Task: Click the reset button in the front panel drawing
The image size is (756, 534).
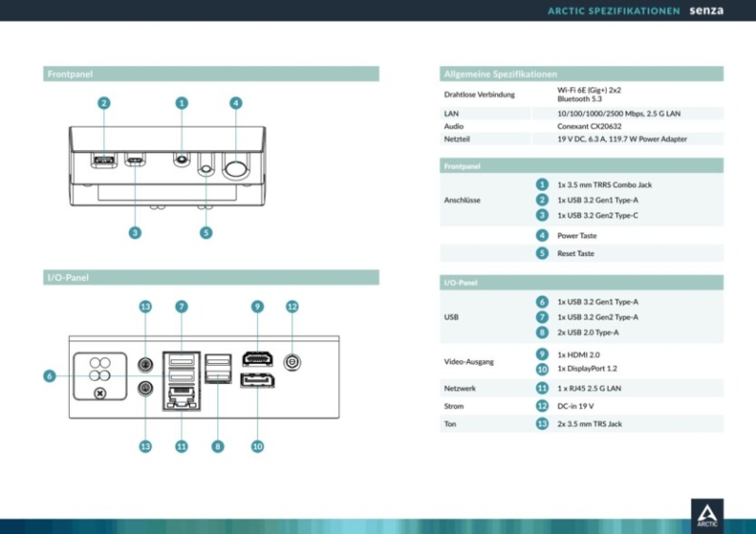Action: tap(206, 169)
